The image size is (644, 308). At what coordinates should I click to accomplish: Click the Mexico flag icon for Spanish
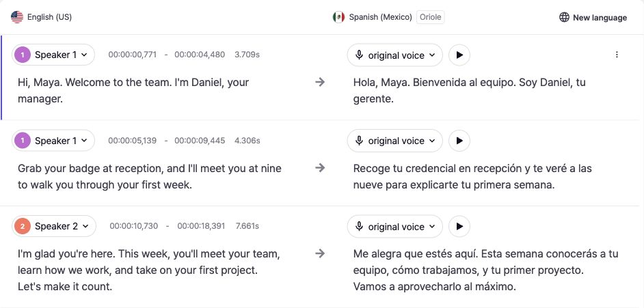338,17
